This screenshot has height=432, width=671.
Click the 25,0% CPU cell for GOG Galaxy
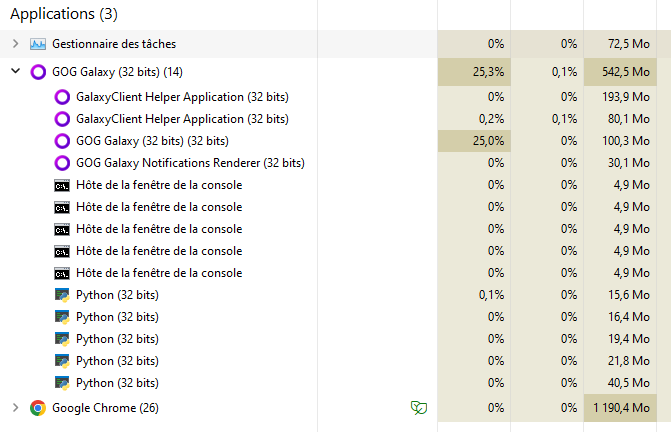[474, 141]
